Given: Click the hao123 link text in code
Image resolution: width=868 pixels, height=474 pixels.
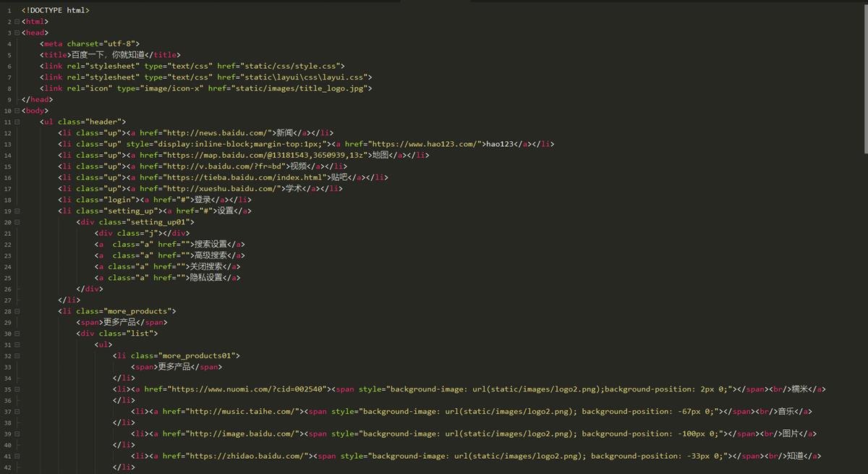Looking at the screenshot, I should click(499, 144).
